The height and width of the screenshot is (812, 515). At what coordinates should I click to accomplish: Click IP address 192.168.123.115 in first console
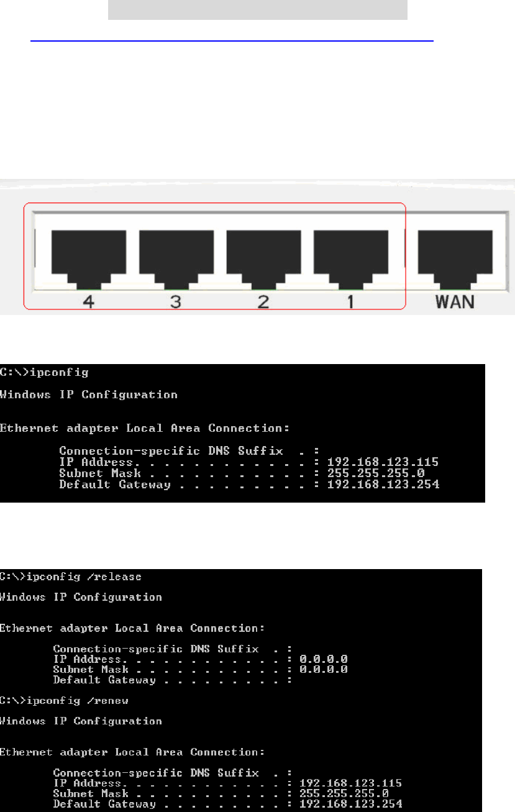click(x=383, y=462)
